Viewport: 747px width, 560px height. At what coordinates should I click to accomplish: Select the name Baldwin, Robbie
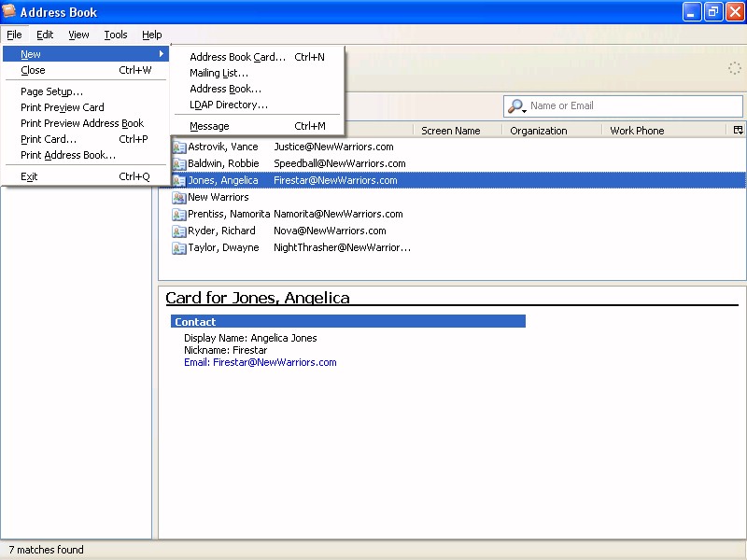(x=223, y=163)
